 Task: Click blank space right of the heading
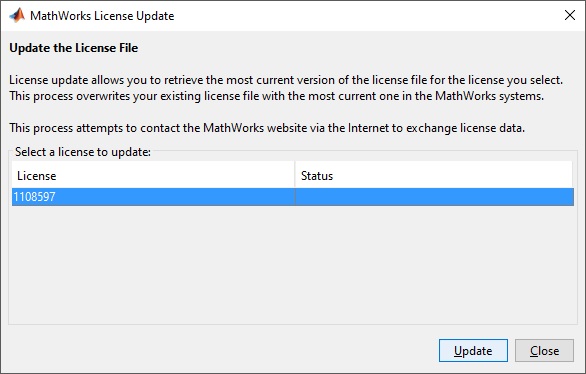[x=355, y=48]
